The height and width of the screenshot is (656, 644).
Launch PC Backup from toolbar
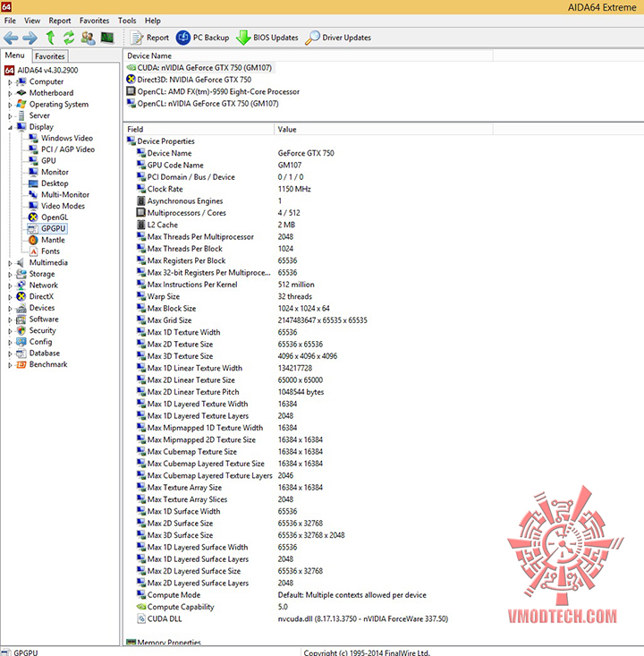[x=202, y=38]
